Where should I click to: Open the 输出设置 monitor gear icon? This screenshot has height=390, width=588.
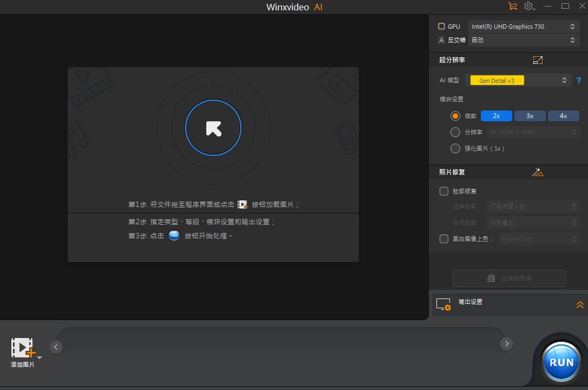click(x=443, y=304)
